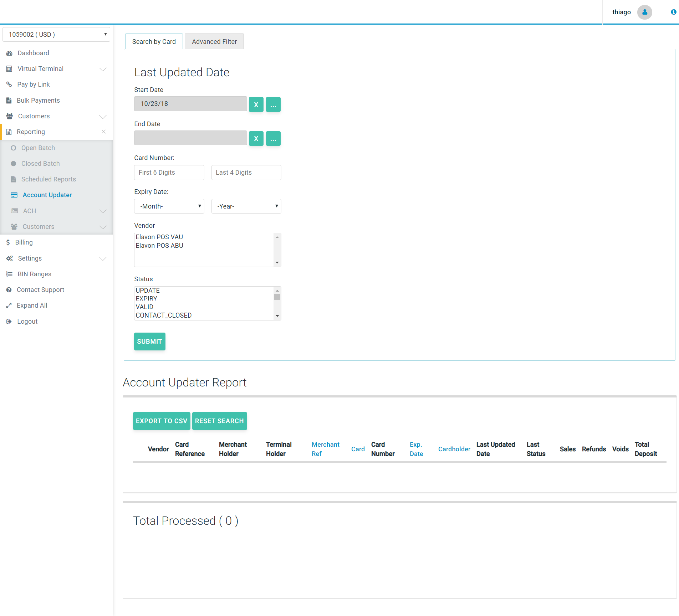Click the Bulk Payments document icon
The height and width of the screenshot is (616, 679).
pyautogui.click(x=9, y=101)
